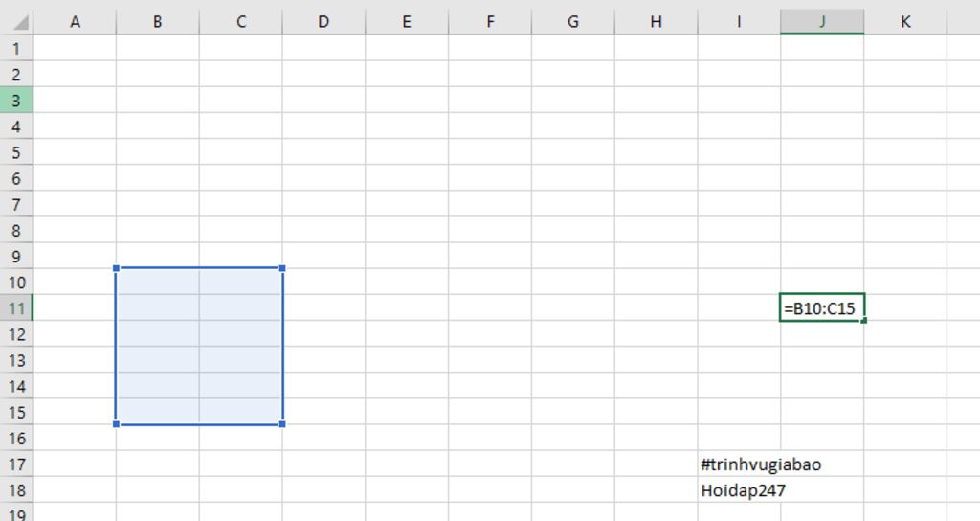The image size is (980, 521).
Task: Click the row 15 header
Action: pyautogui.click(x=15, y=412)
